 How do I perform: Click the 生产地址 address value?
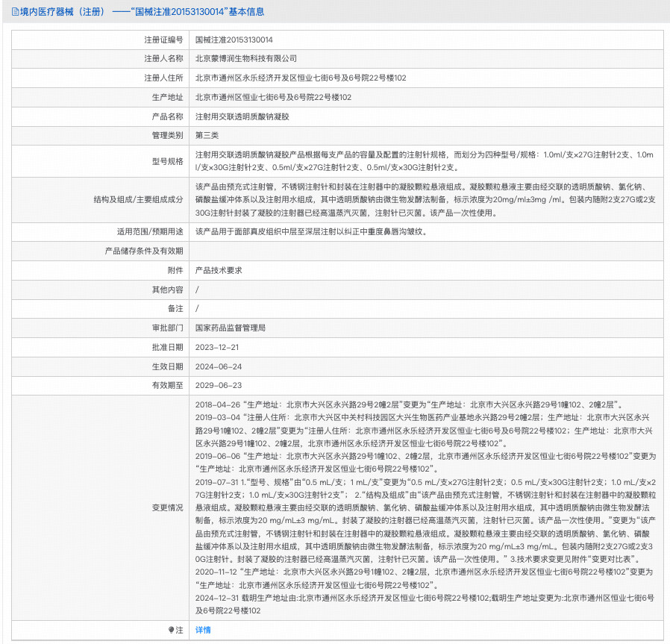click(273, 97)
